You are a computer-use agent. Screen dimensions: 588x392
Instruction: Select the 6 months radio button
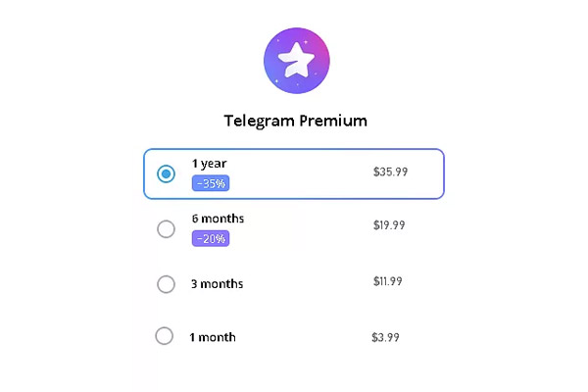point(166,228)
